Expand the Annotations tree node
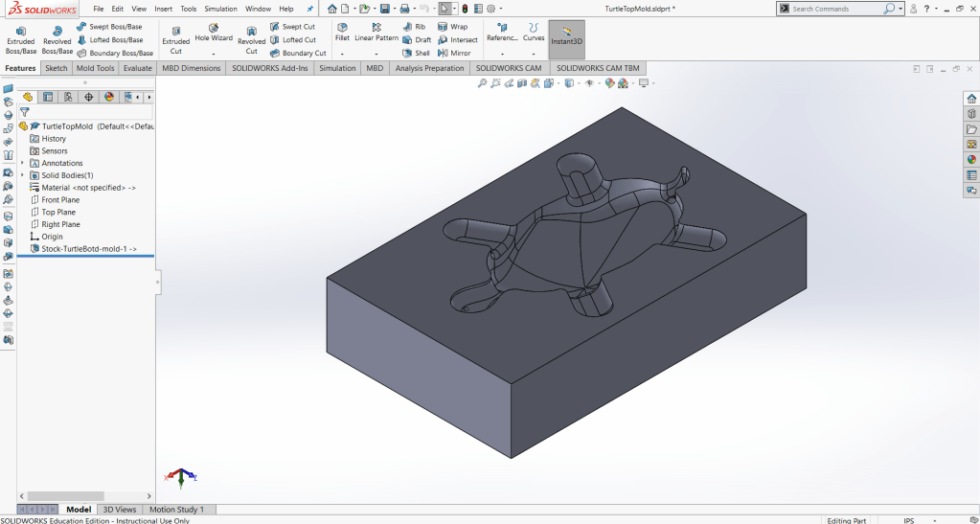This screenshot has width=980, height=524. click(22, 163)
